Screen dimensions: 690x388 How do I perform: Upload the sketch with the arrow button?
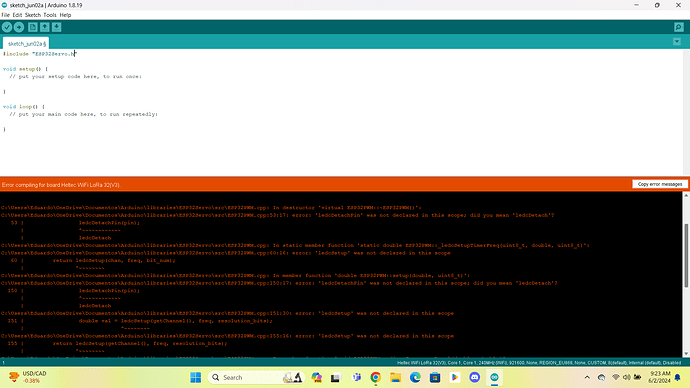tap(19, 27)
